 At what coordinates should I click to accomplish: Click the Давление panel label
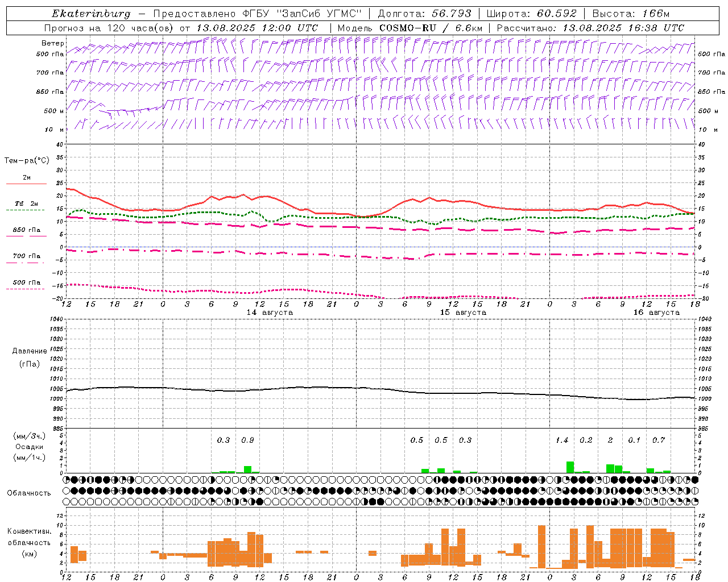point(30,351)
